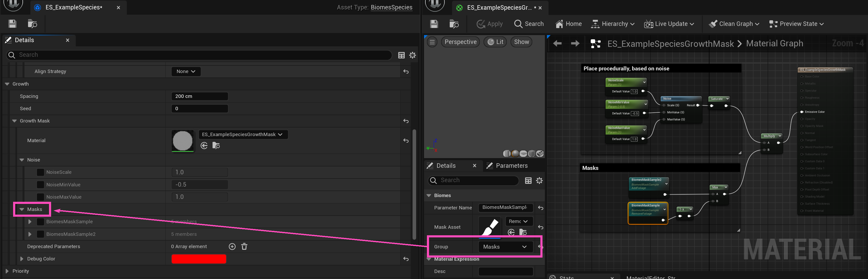Toggle the NoiseMinValue override checkbox
This screenshot has width=868, height=279.
coord(40,185)
